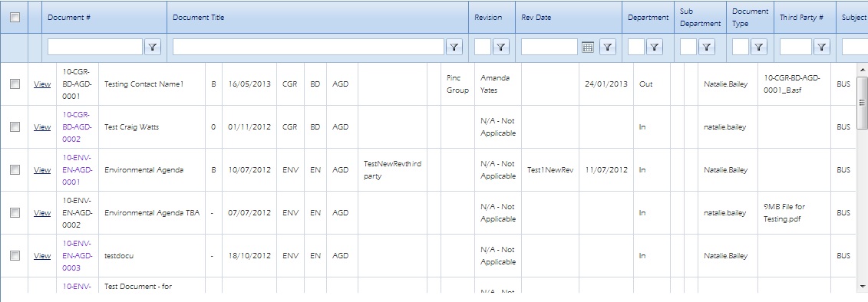Screen dimensions: 868x302
Task: Select the 'Test1NewRev' cell
Action: pos(550,170)
